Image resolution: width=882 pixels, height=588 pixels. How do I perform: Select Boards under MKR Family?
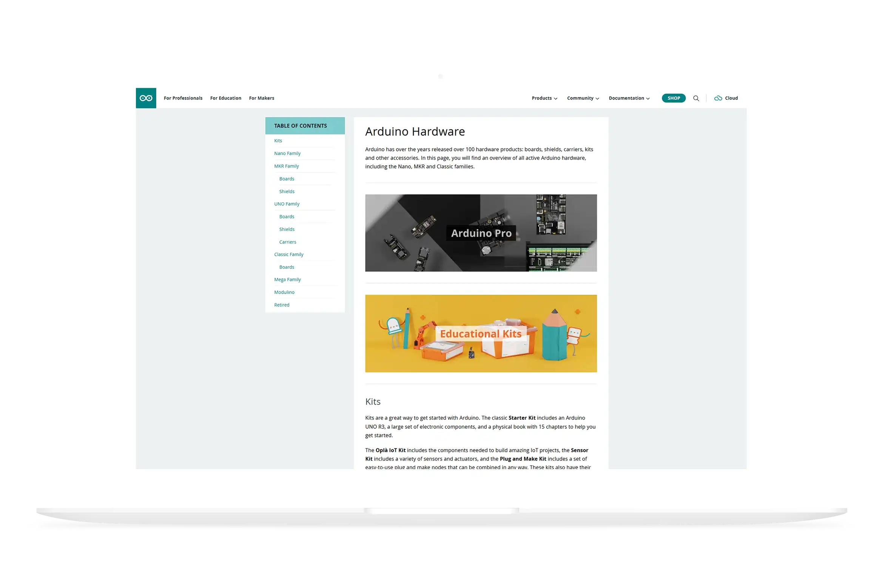tap(287, 179)
